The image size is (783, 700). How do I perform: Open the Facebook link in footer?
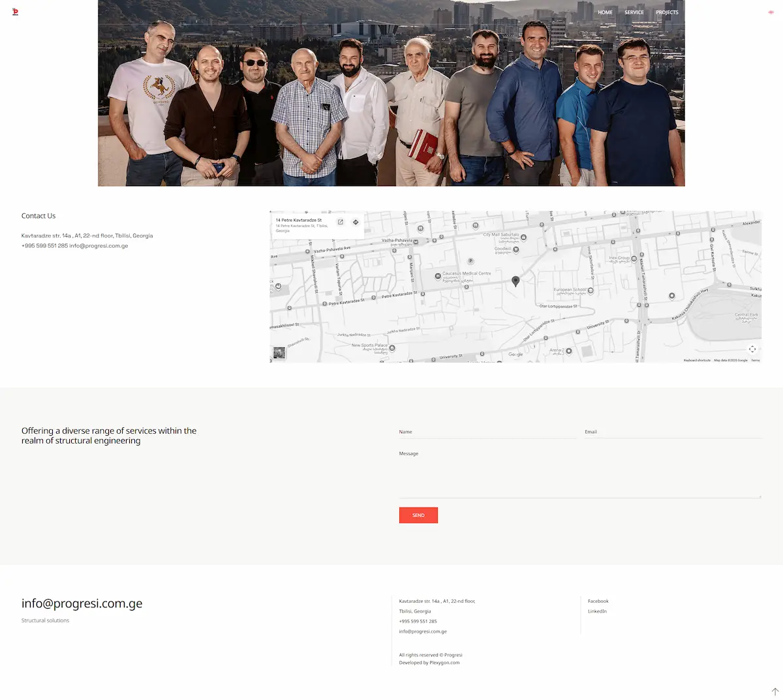(x=598, y=601)
